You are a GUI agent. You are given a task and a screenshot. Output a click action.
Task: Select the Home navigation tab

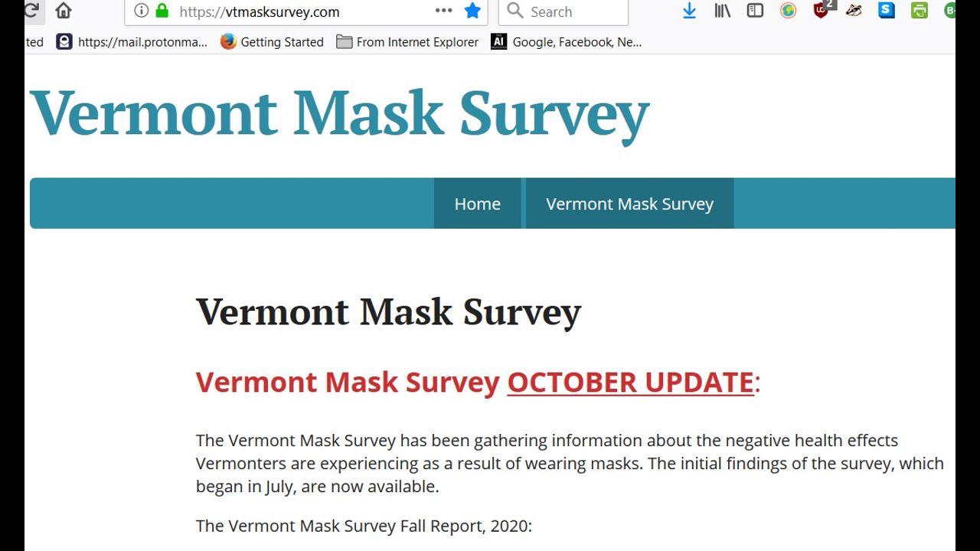pyautogui.click(x=477, y=204)
